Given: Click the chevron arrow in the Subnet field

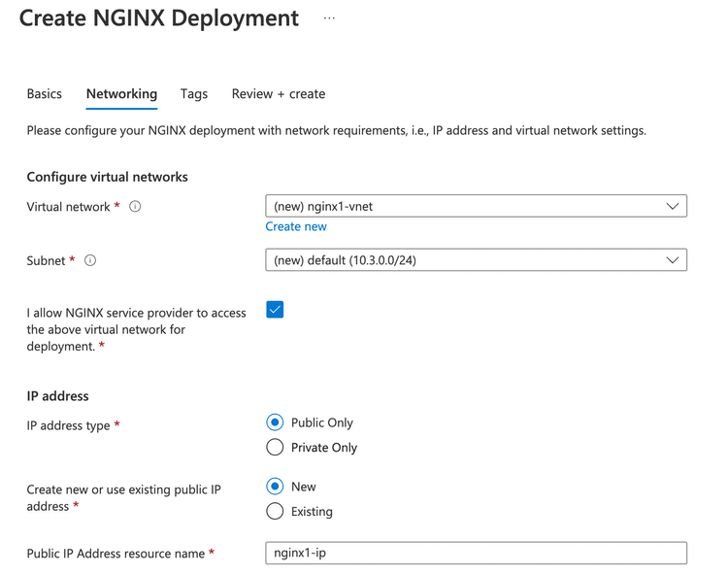Looking at the screenshot, I should coord(672,260).
